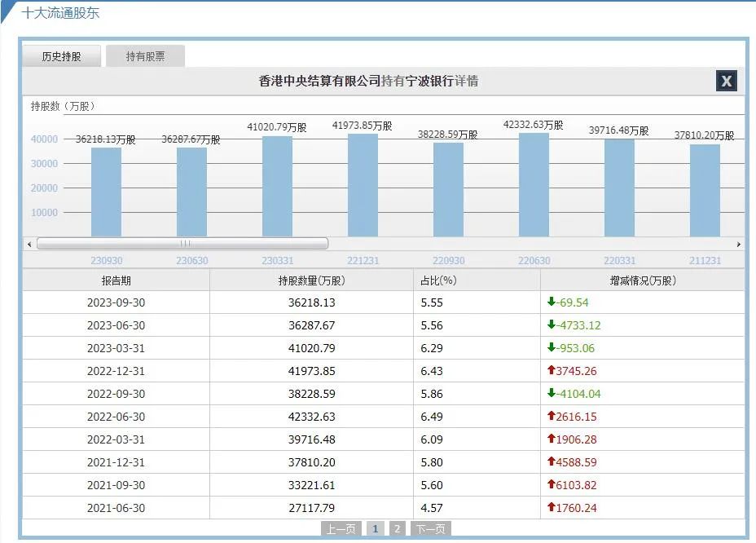
Task: Select the 2021-09-30 report date cell
Action: pyautogui.click(x=116, y=485)
